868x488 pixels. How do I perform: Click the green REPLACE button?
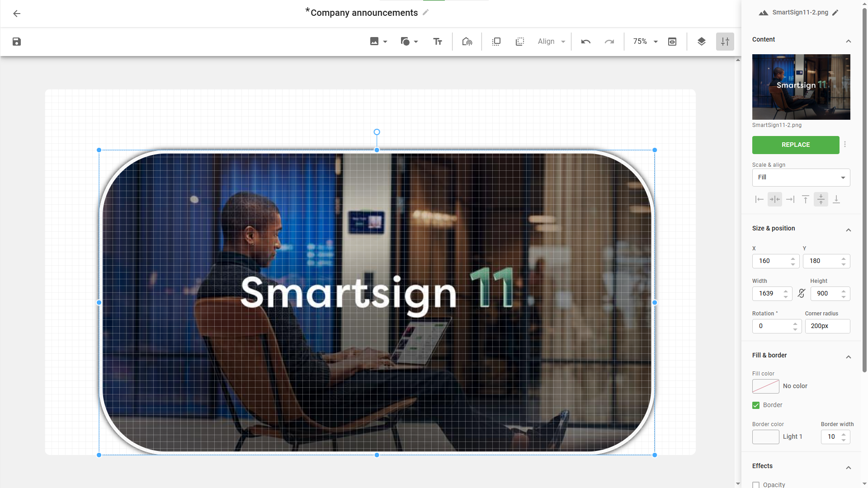(x=795, y=145)
